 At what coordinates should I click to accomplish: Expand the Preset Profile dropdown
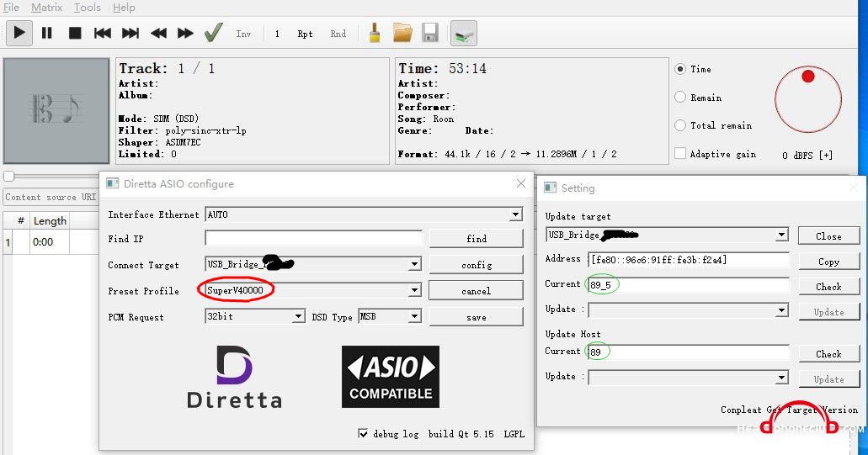[x=414, y=290]
